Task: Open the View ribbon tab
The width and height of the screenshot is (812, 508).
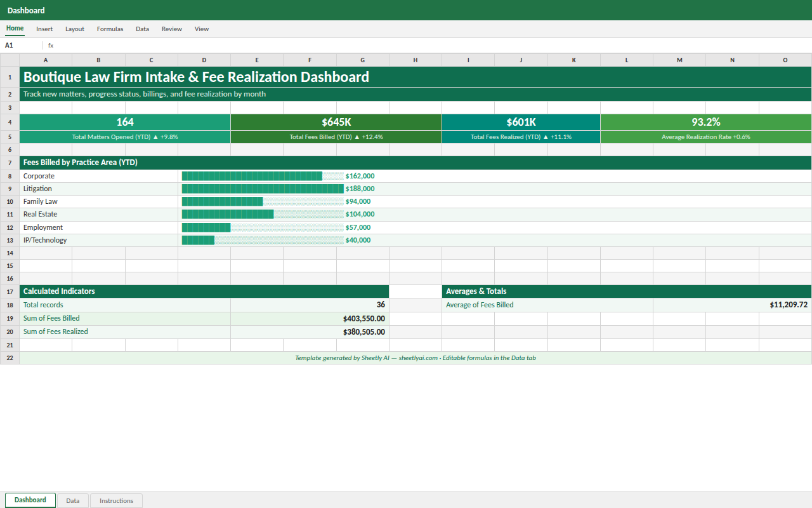Action: (202, 29)
